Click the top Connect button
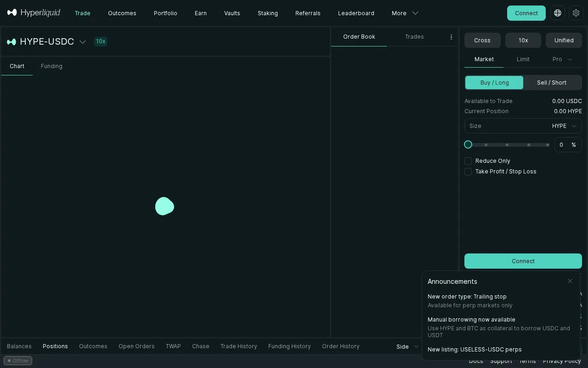588x368 pixels. (526, 13)
